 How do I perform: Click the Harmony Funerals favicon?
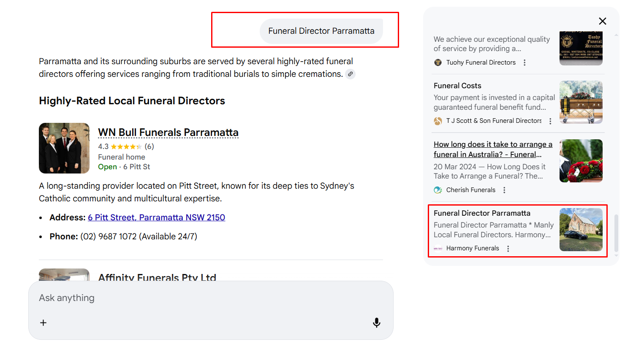click(438, 249)
